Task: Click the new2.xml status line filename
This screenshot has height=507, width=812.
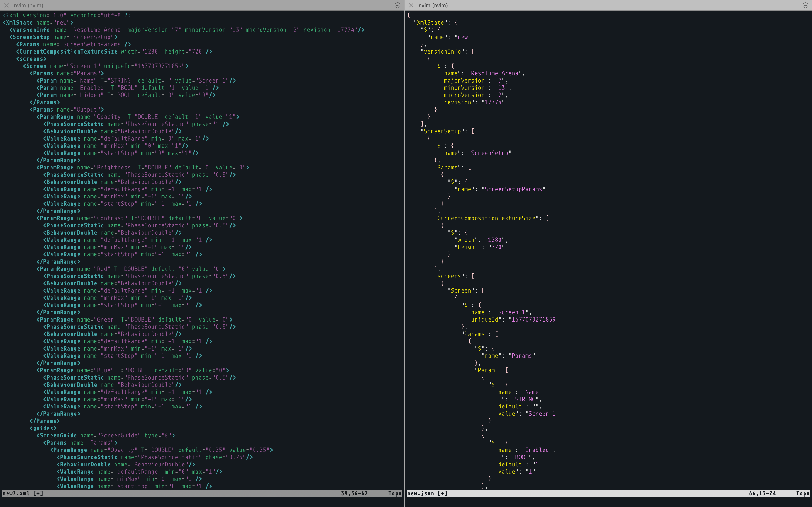Action: tap(16, 493)
